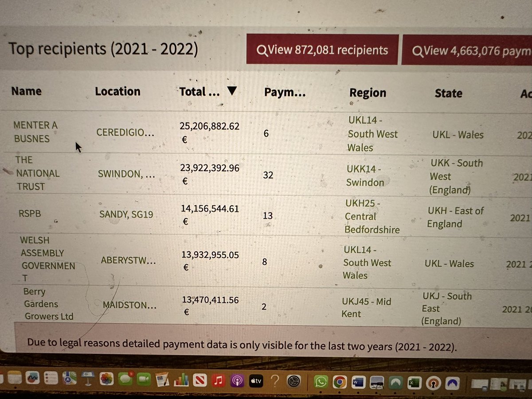Open Microsoft Excel from the dock

(x=415, y=383)
